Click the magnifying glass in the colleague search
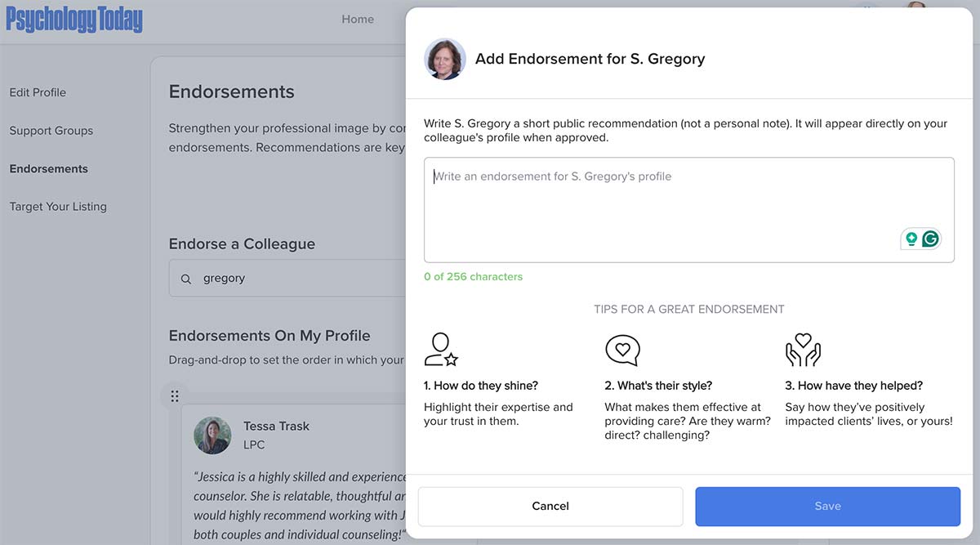The width and height of the screenshot is (980, 545). coord(185,279)
